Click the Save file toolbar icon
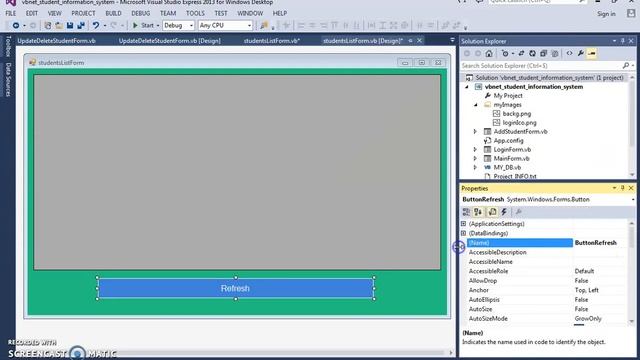This screenshot has height=360, width=640. tap(70, 25)
